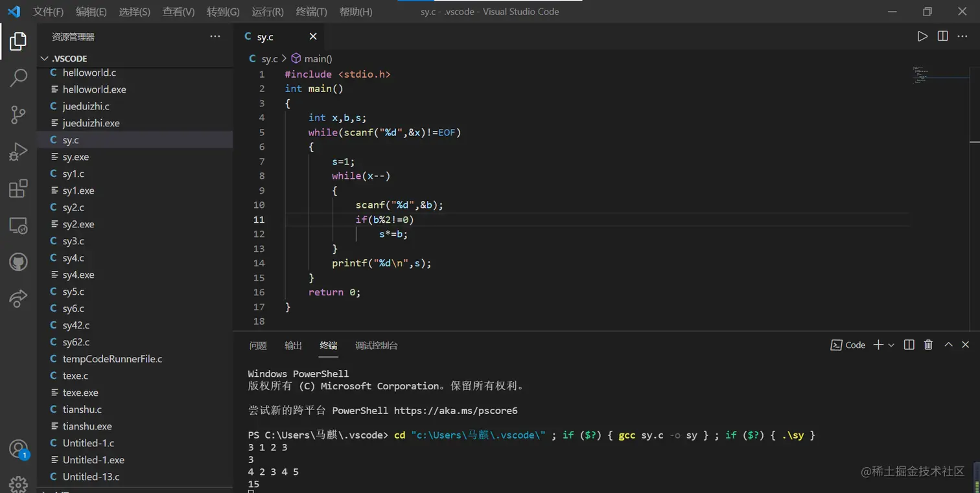
Task: Run the code with the play button
Action: pos(922,36)
